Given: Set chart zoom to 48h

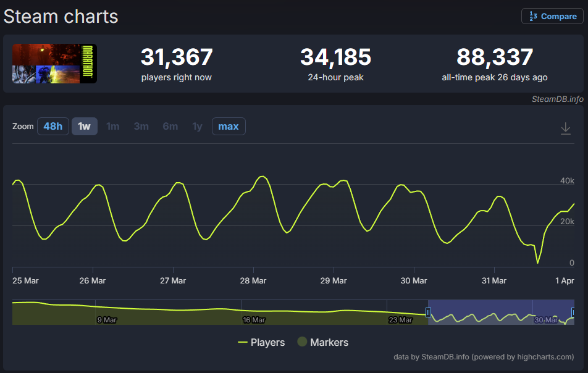Looking at the screenshot, I should 53,127.
